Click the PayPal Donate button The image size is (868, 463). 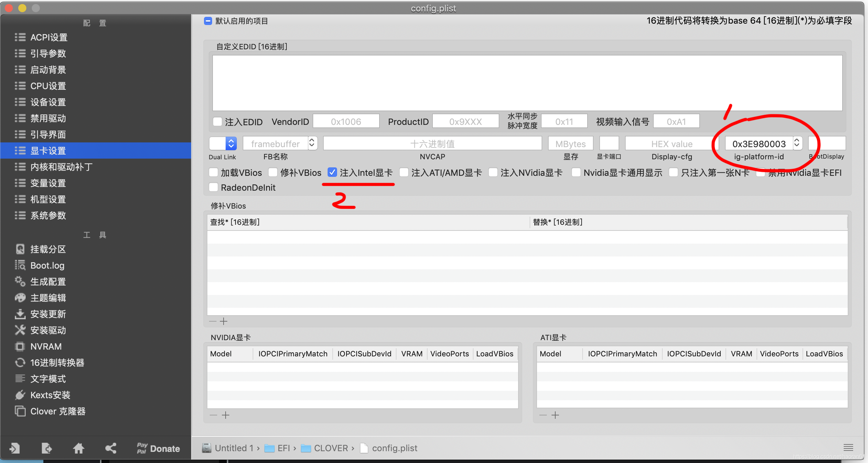[x=158, y=448]
